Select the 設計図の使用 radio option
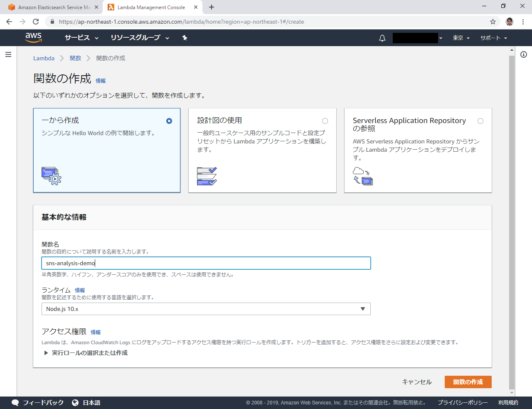This screenshot has width=532, height=409. click(x=325, y=121)
